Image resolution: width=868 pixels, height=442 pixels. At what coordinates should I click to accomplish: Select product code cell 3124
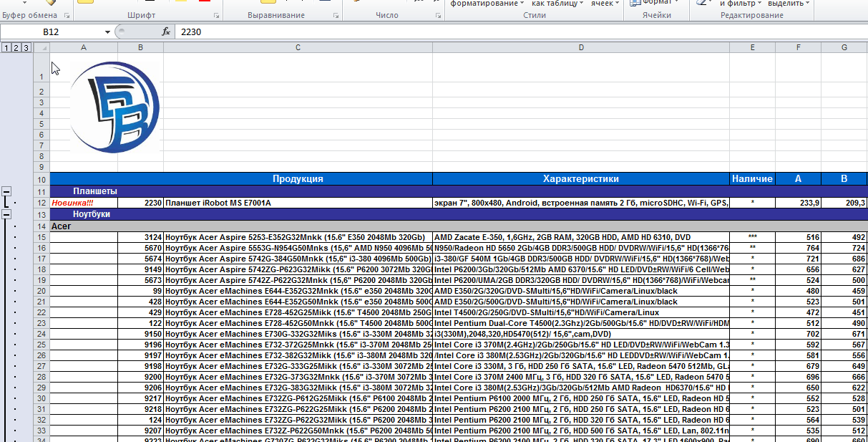point(140,237)
